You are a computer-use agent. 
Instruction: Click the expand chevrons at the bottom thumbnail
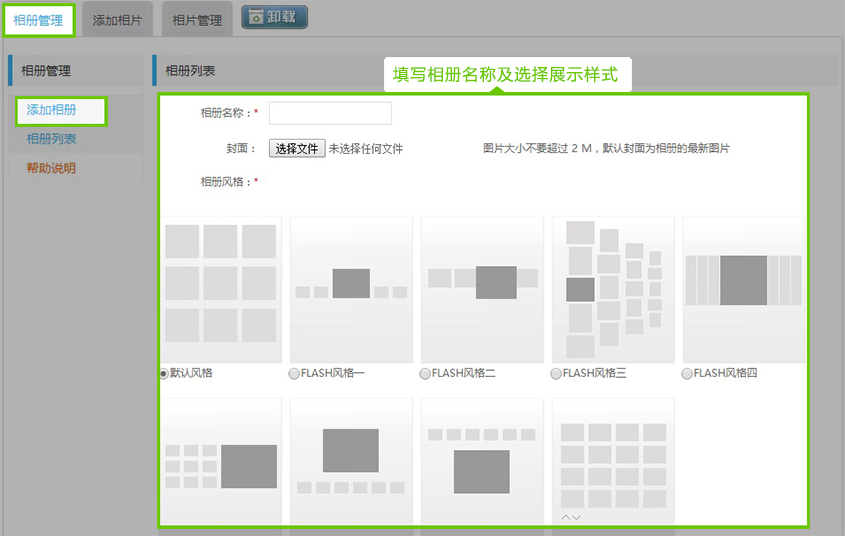tap(571, 517)
